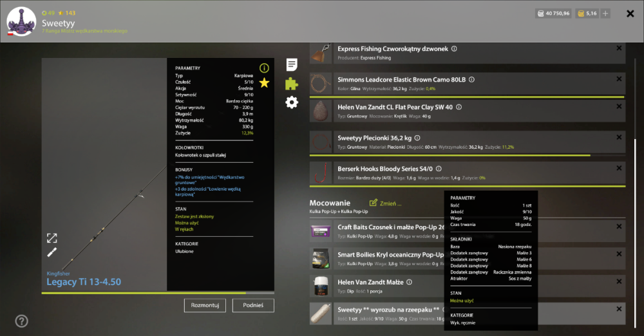
Task: Click the Zmień link next to Mocowanie
Action: click(385, 203)
